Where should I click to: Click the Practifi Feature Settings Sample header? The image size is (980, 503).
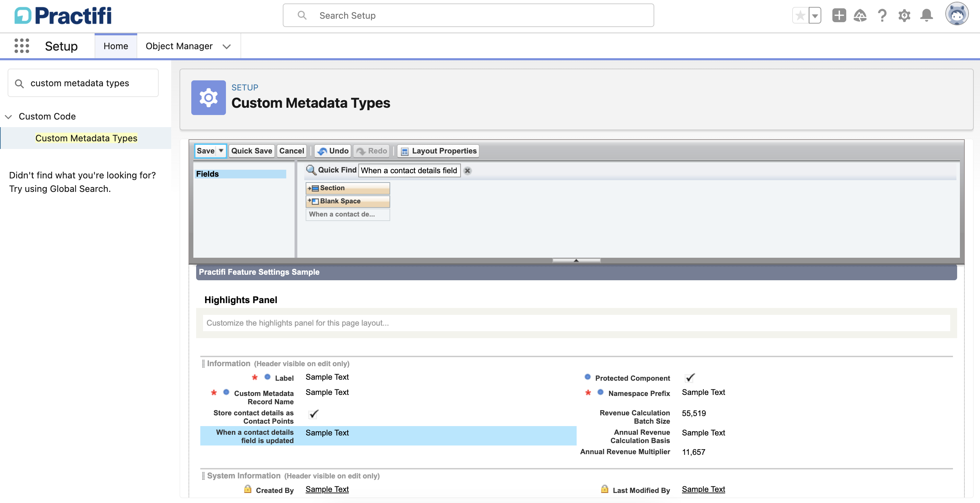point(576,272)
